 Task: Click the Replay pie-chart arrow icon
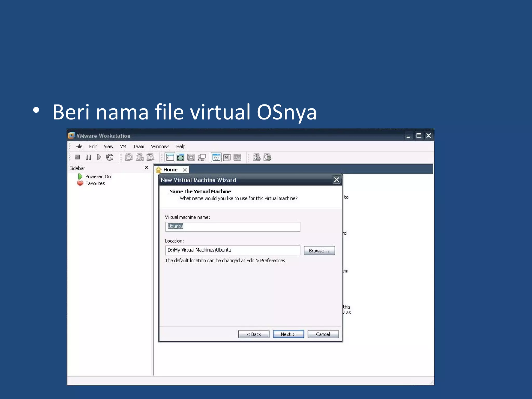pyautogui.click(x=267, y=157)
